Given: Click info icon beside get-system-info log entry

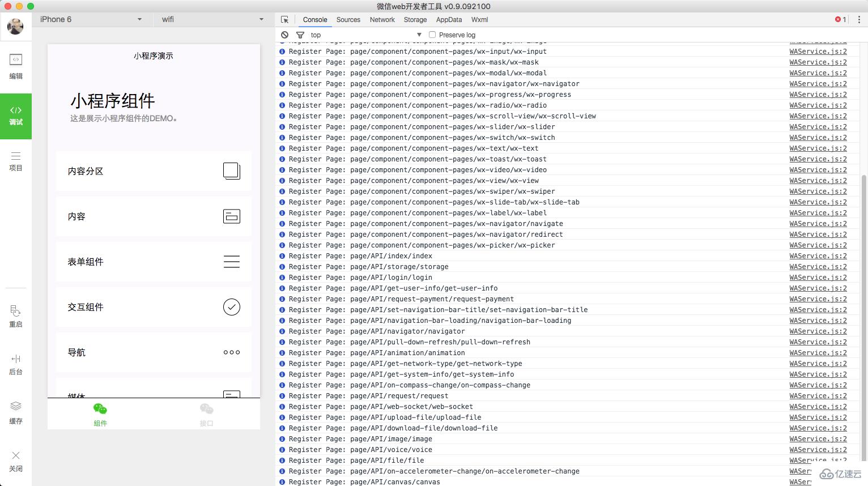Looking at the screenshot, I should (x=282, y=374).
